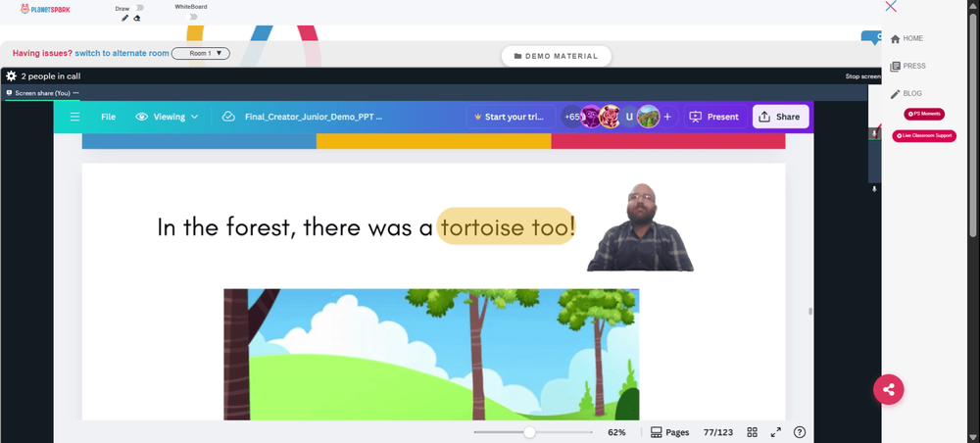Viewport: 980px width, 443px height.
Task: Adjust the Canva zoom slider
Action: tap(529, 432)
